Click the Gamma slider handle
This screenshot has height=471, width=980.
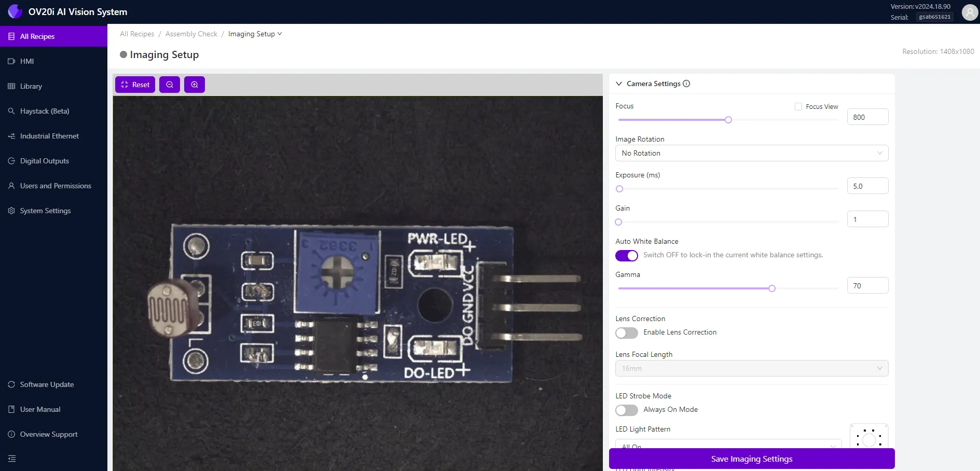[x=772, y=288]
